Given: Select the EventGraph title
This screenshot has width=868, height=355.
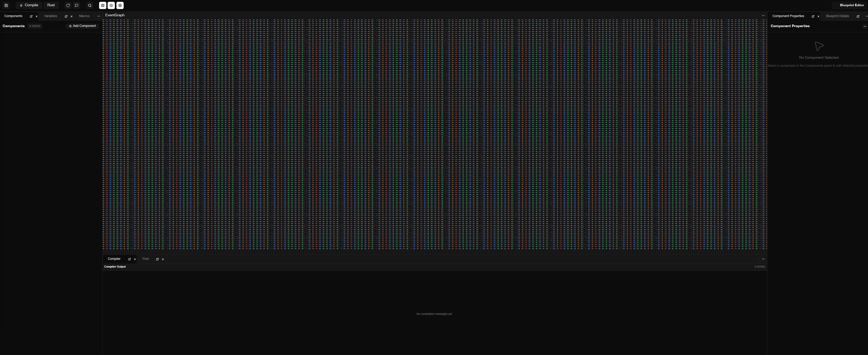Looking at the screenshot, I should coord(115,15).
